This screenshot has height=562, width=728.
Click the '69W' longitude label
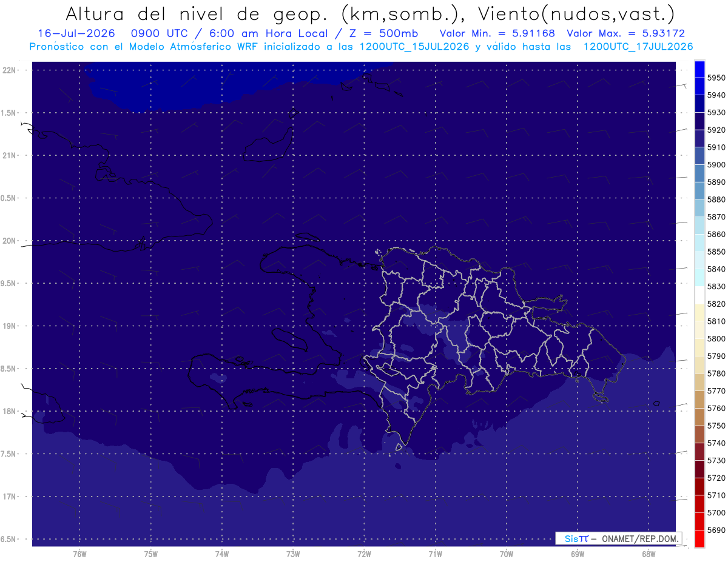578,554
